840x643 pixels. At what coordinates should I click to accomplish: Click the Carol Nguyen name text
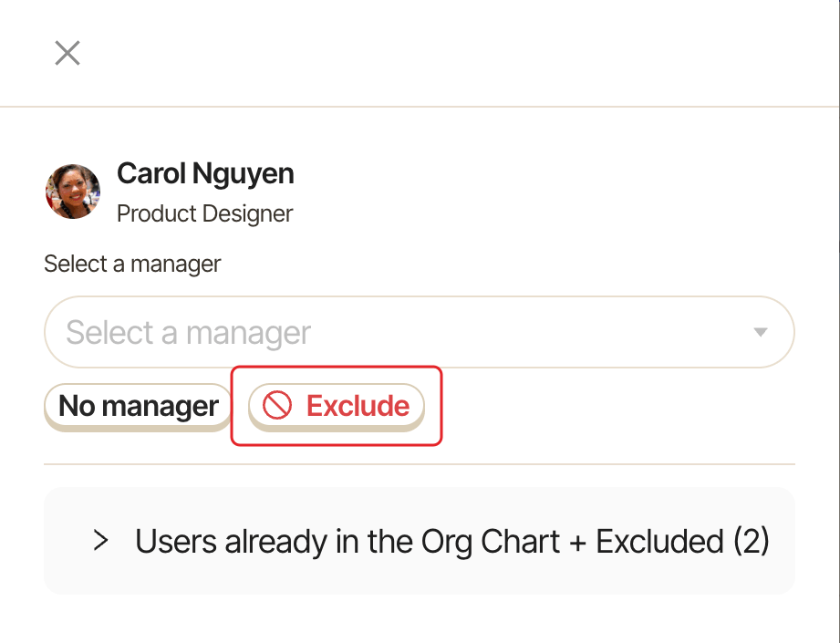click(x=206, y=173)
